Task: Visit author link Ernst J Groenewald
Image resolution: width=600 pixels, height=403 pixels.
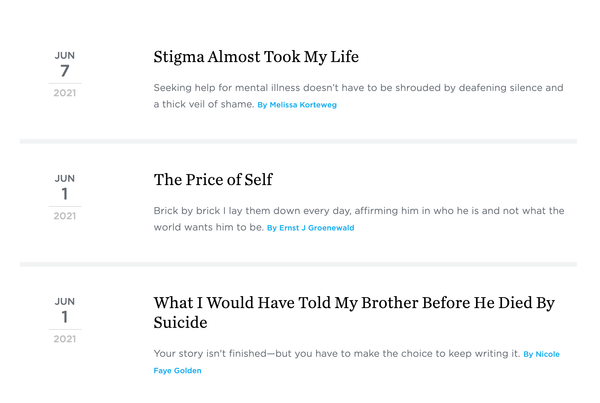Action: pyautogui.click(x=310, y=228)
